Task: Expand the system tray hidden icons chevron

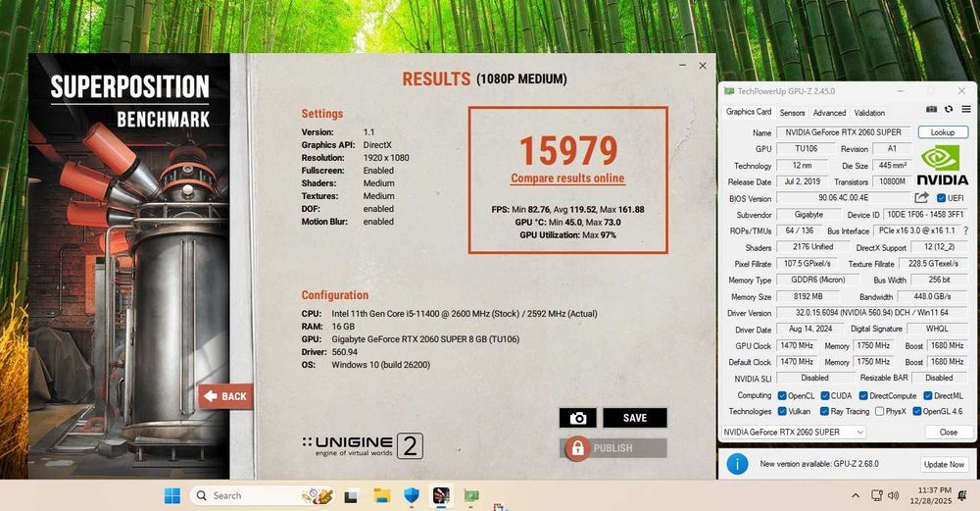Action: click(855, 496)
